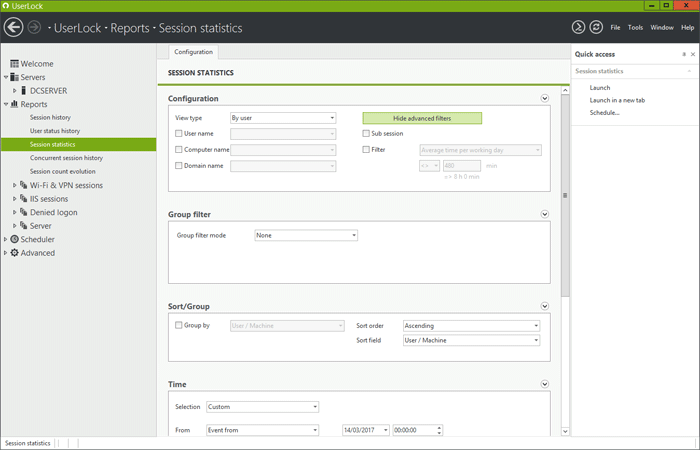Close the Quick access panel
700x450 pixels.
pos(693,54)
